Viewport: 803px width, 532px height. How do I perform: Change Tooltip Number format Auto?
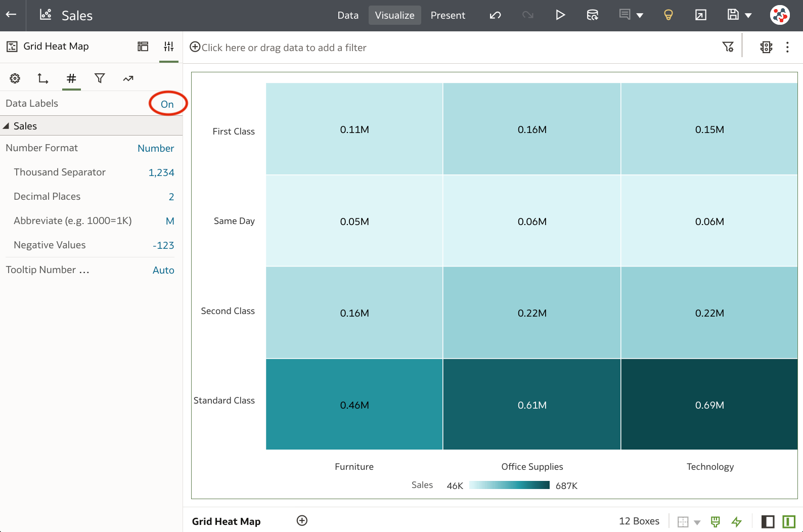coord(163,270)
